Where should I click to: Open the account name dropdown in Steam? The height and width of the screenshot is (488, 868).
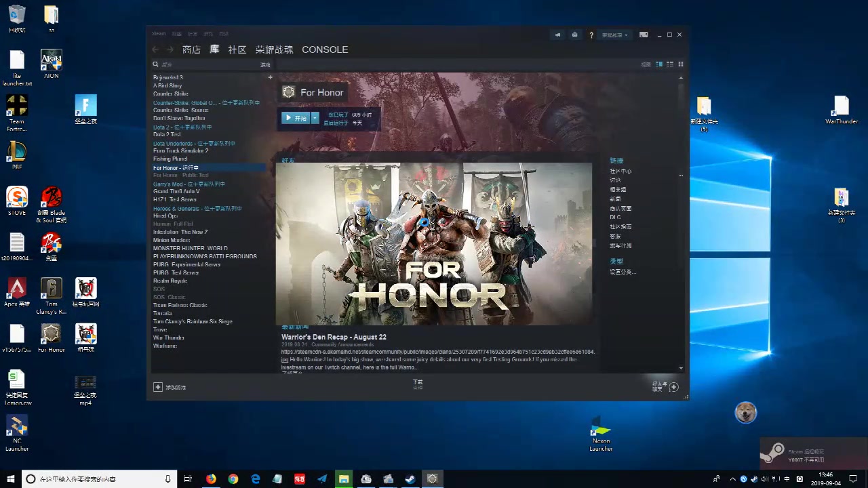click(x=614, y=35)
